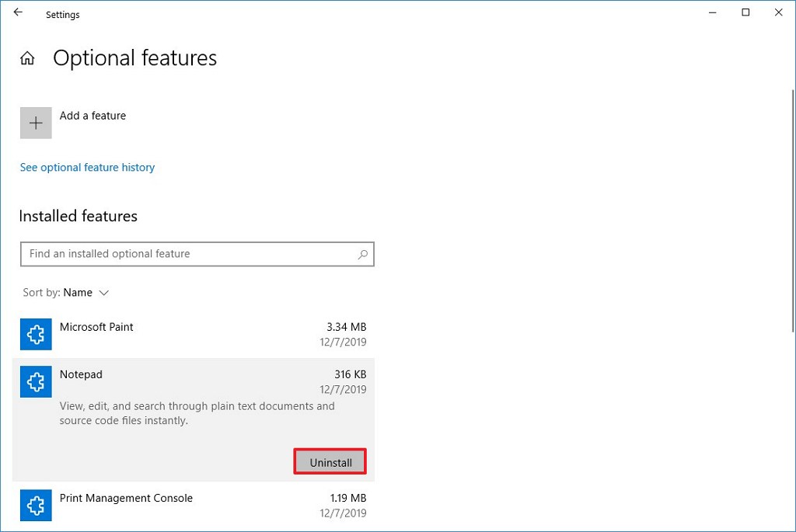Open the Sort by Name dropdown
This screenshot has height=532, width=796.
77,293
